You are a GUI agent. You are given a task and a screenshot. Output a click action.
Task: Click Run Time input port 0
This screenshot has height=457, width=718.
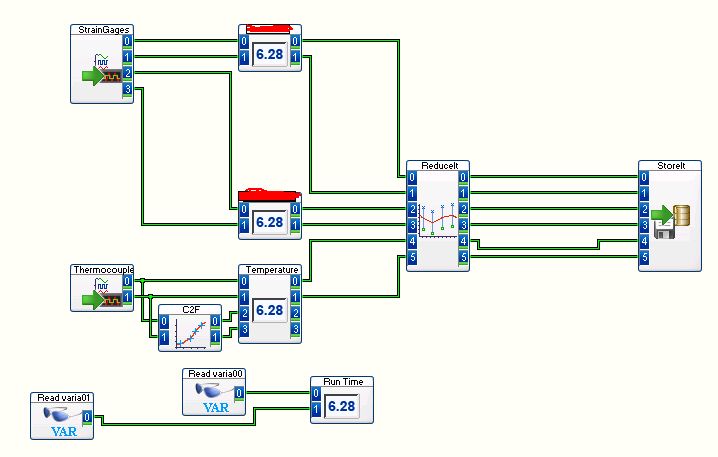316,393
